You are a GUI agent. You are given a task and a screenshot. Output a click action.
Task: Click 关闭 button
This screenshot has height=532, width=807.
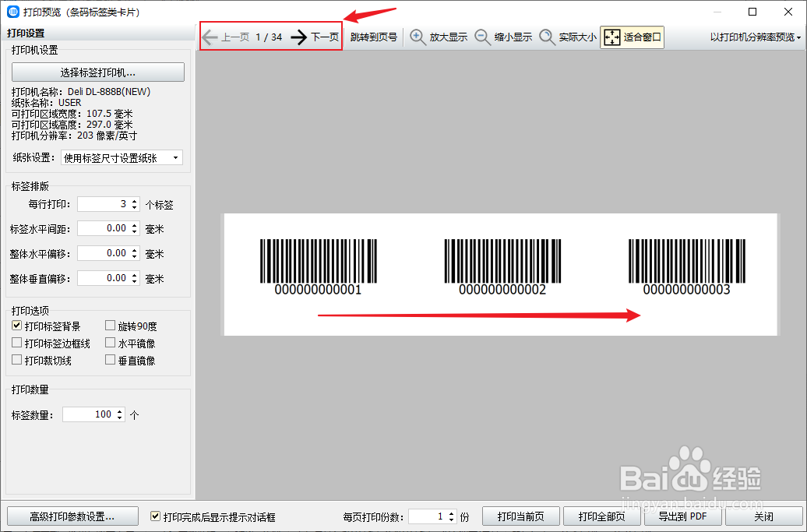click(763, 516)
